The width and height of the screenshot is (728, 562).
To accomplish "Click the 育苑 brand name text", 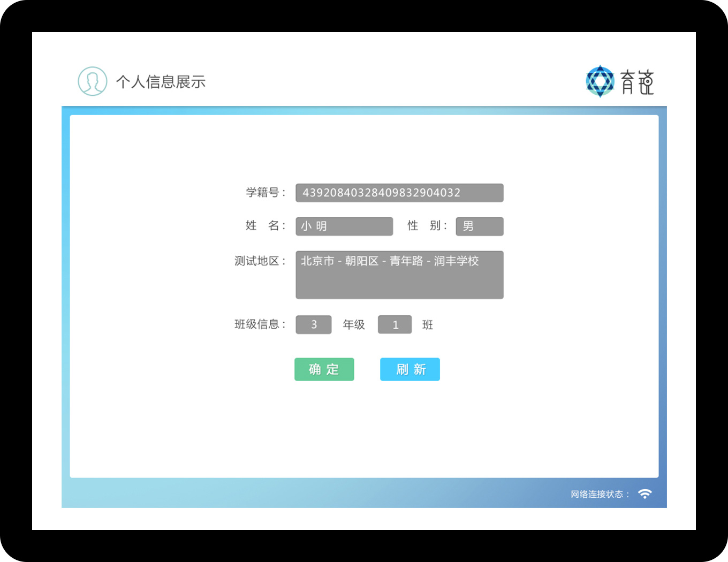I will (x=637, y=82).
